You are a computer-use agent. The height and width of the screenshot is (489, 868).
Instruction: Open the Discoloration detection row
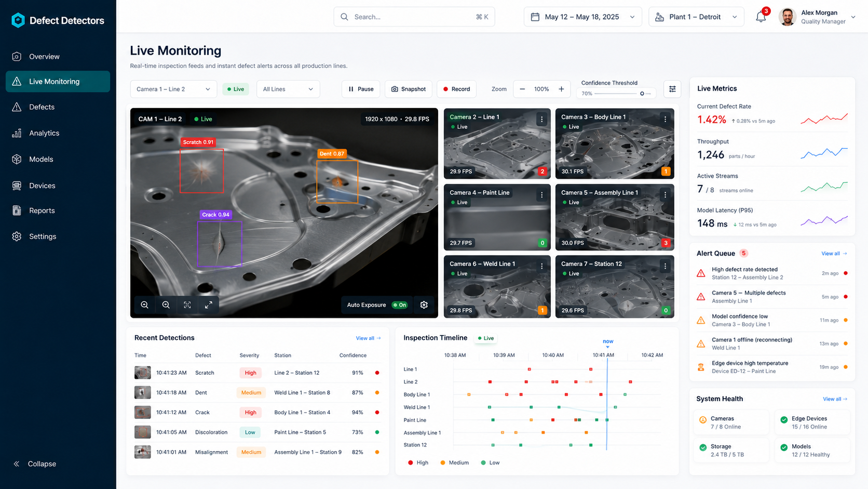257,432
